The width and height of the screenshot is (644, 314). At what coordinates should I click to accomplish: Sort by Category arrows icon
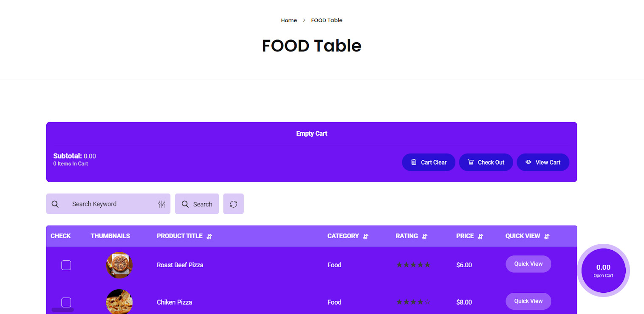[x=366, y=237]
